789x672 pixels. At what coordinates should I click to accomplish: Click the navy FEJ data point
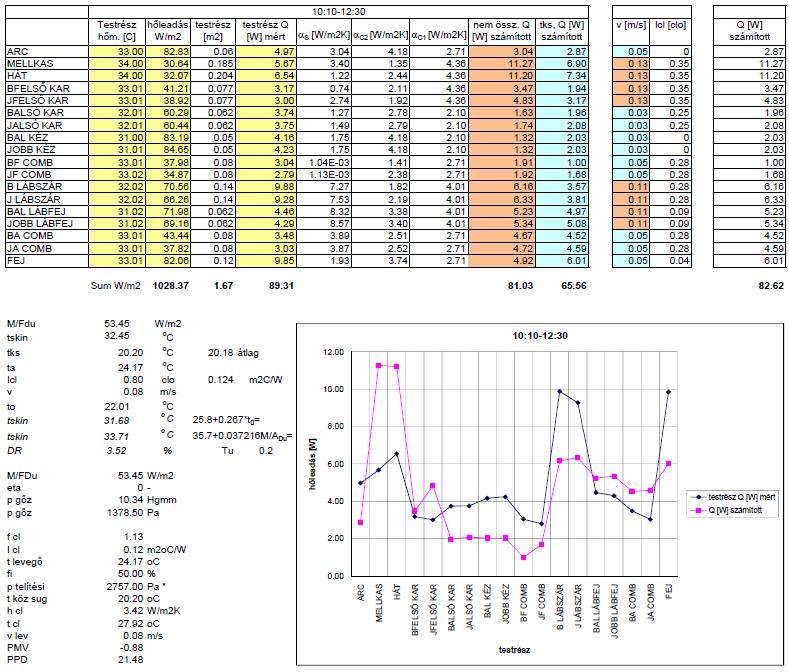pos(668,392)
